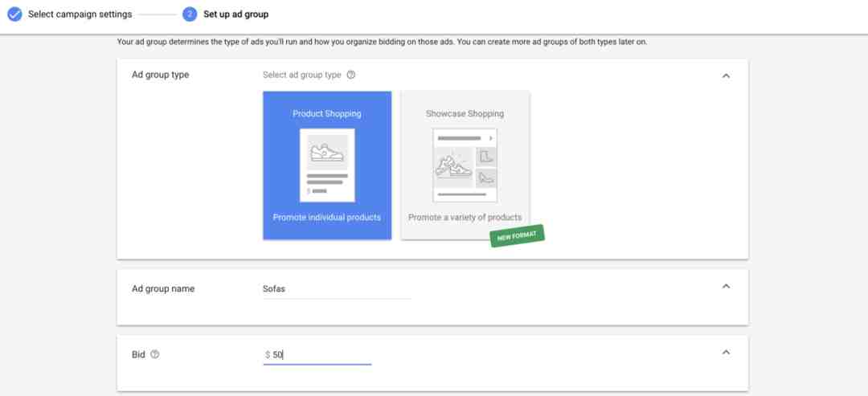Click the Ad group name field containing Sofas

337,289
